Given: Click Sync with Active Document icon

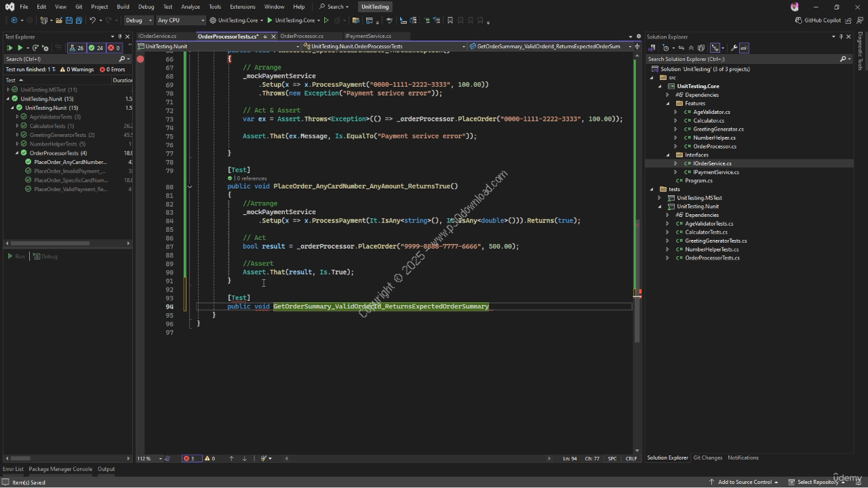Looking at the screenshot, I should tap(681, 48).
